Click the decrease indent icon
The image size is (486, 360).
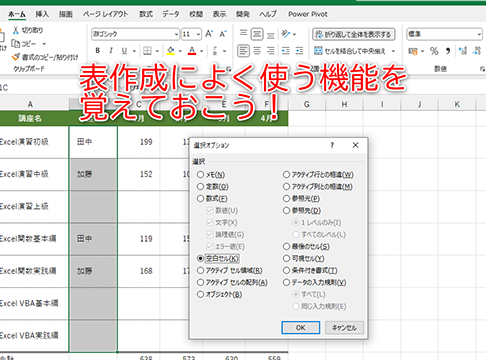286,51
